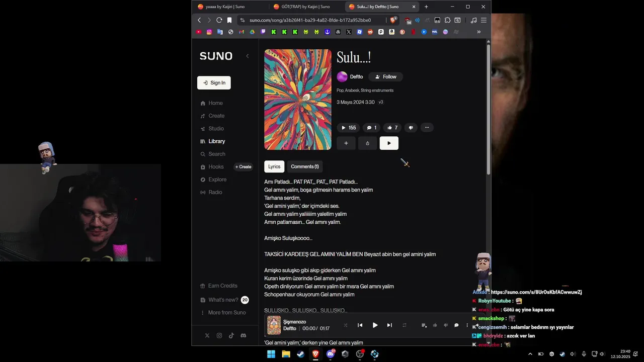Close the 'Sulu...! by Deftto' tab
This screenshot has width=644, height=362.
tap(414, 7)
